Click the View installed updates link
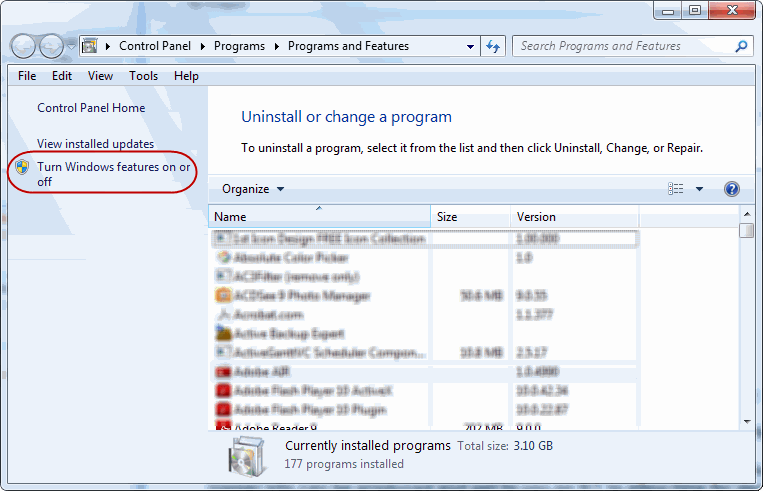 [x=95, y=144]
